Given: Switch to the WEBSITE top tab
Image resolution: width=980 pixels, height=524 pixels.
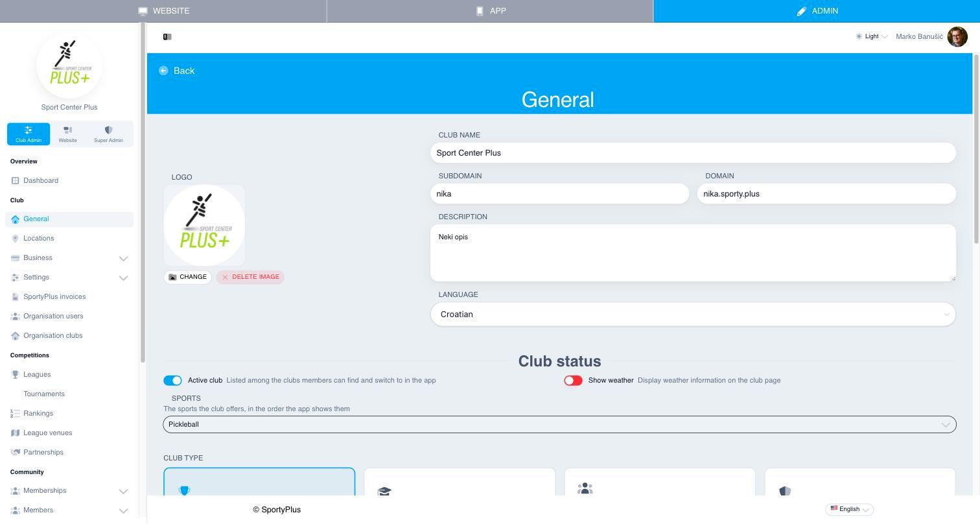Looking at the screenshot, I should (163, 11).
